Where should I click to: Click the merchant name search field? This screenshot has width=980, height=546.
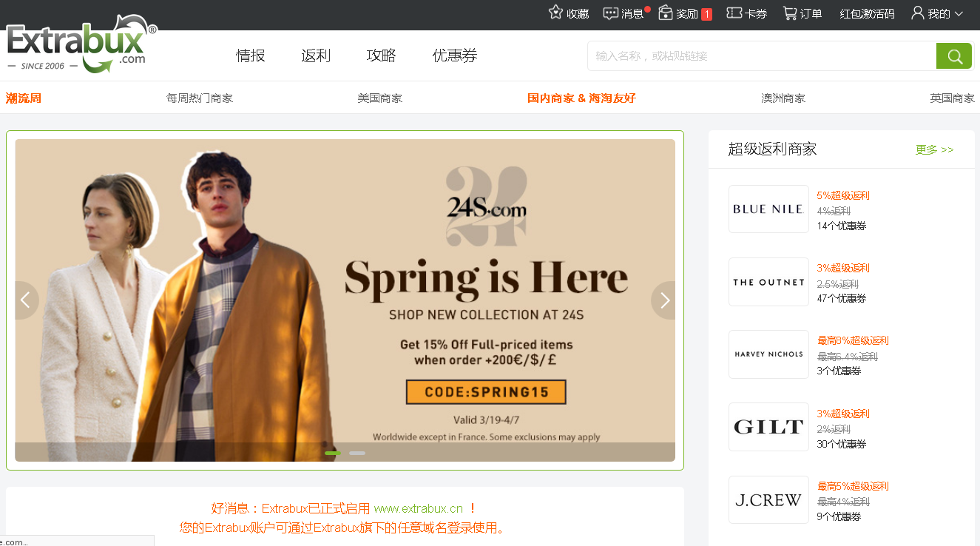tap(762, 56)
